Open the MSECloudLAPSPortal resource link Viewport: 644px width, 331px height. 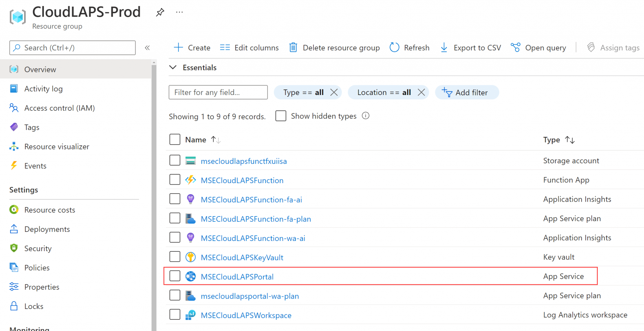[237, 277]
